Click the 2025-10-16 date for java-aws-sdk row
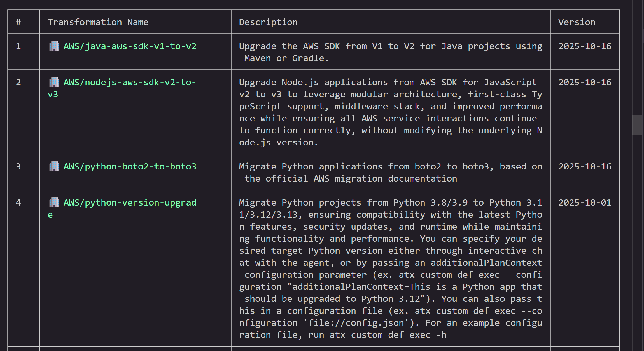This screenshot has height=351, width=644. 584,46
